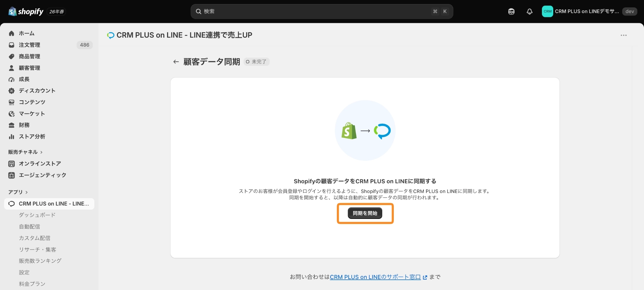644x290 pixels.
Task: Click the agent icon beside エージェンティック
Action: click(12, 175)
